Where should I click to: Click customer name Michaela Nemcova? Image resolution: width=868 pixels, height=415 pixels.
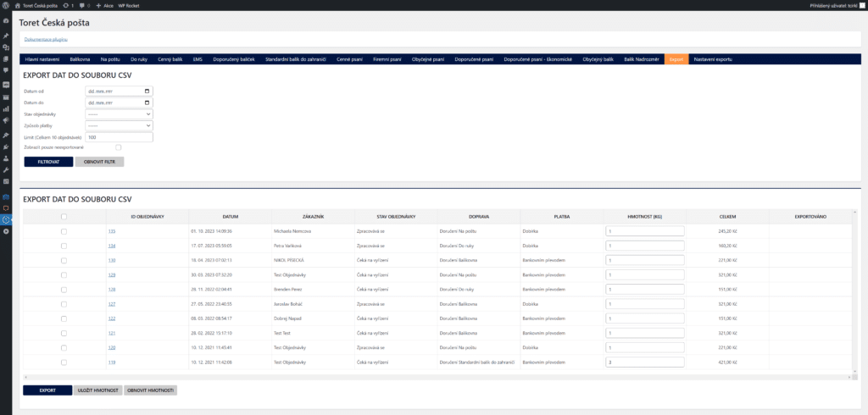292,231
